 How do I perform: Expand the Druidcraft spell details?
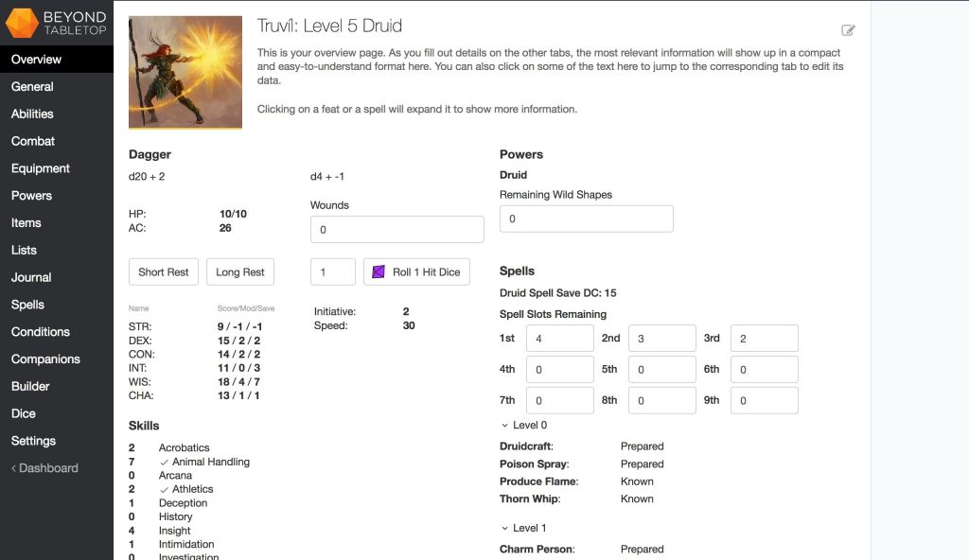pyautogui.click(x=526, y=446)
